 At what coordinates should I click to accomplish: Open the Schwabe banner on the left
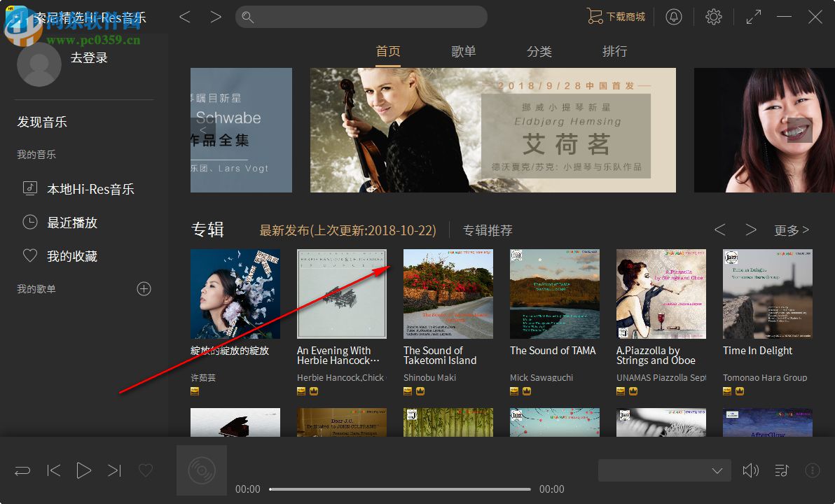pos(241,130)
